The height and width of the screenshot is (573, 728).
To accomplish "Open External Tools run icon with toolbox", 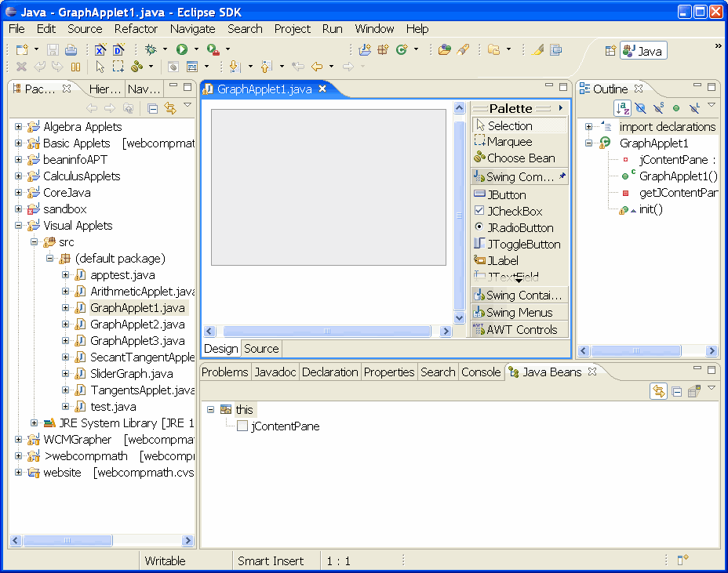I will point(213,49).
